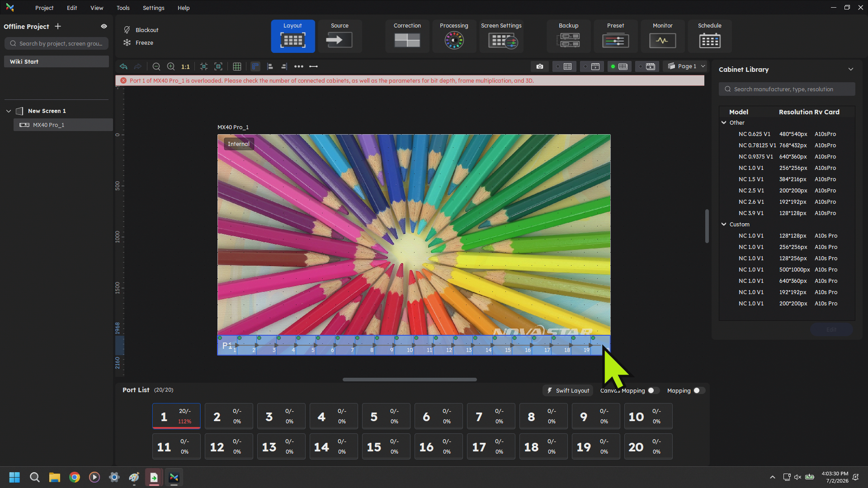This screenshot has height=488, width=868.
Task: Open the Processing module
Action: click(454, 36)
